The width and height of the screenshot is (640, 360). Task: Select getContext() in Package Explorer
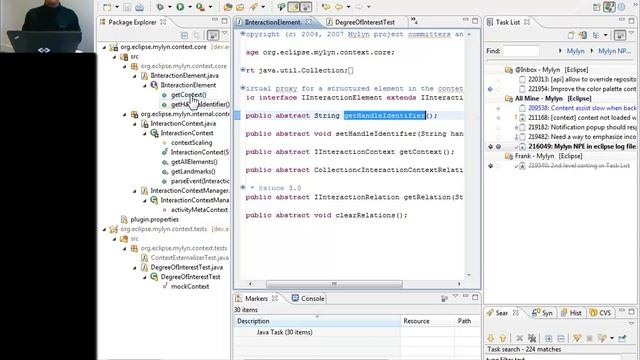tap(189, 95)
